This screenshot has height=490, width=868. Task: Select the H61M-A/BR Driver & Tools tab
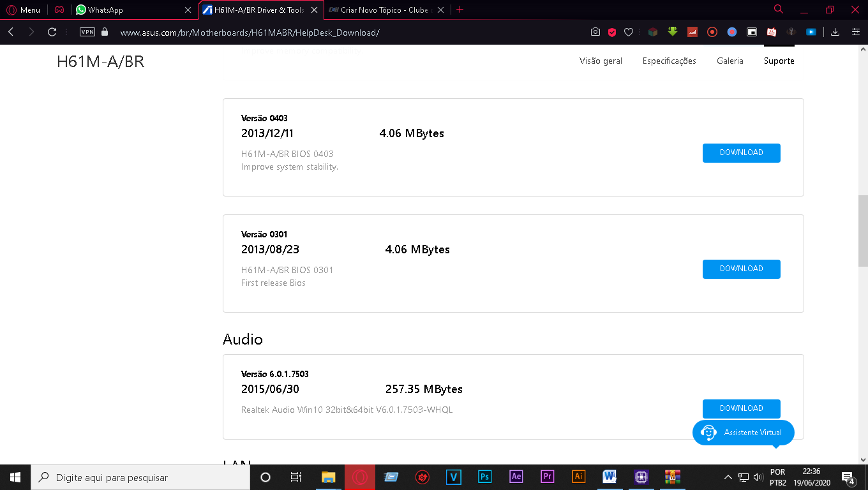[260, 10]
